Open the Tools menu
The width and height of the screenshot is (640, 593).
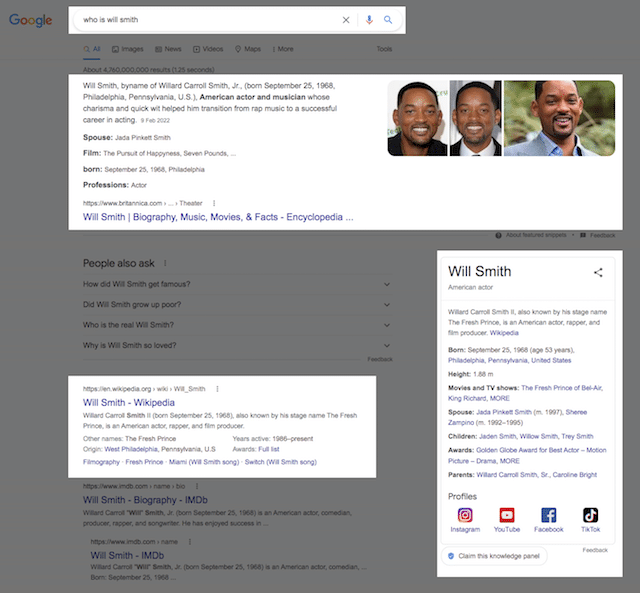(384, 49)
